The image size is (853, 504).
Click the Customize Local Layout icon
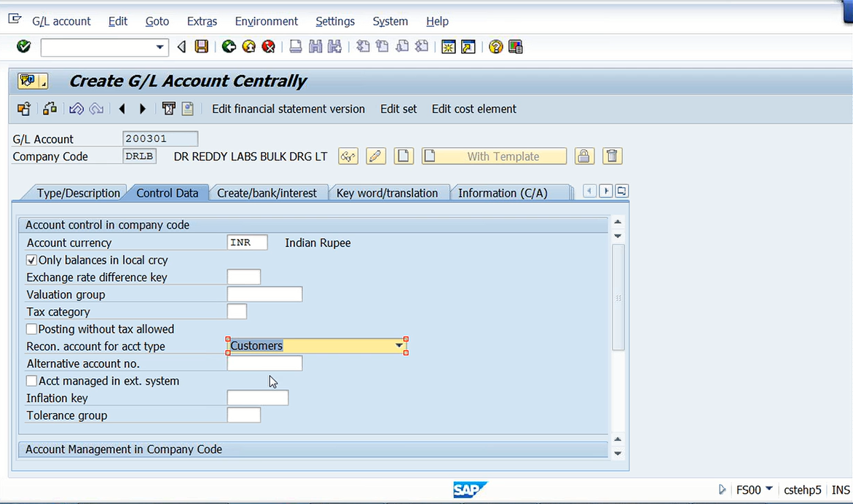click(515, 47)
